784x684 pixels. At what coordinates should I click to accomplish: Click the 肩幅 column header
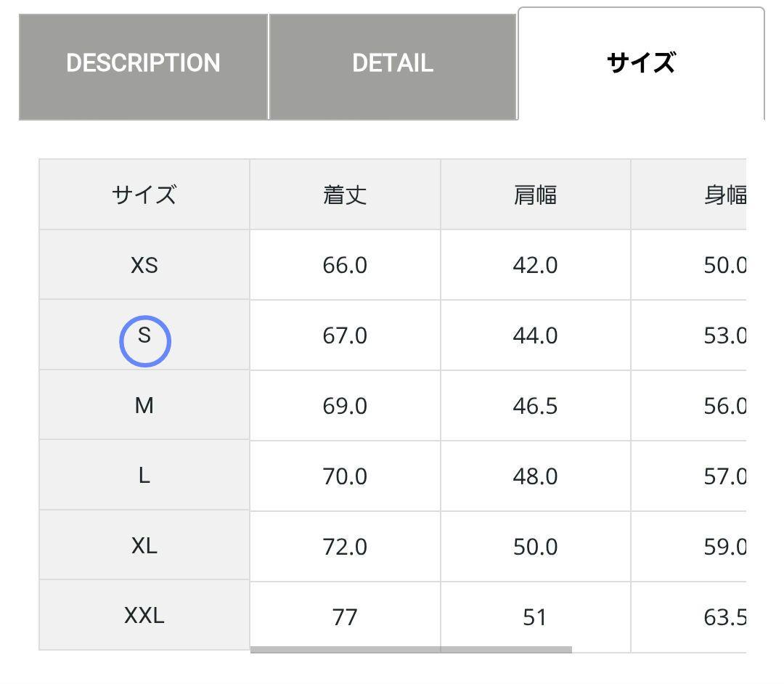[x=535, y=193]
